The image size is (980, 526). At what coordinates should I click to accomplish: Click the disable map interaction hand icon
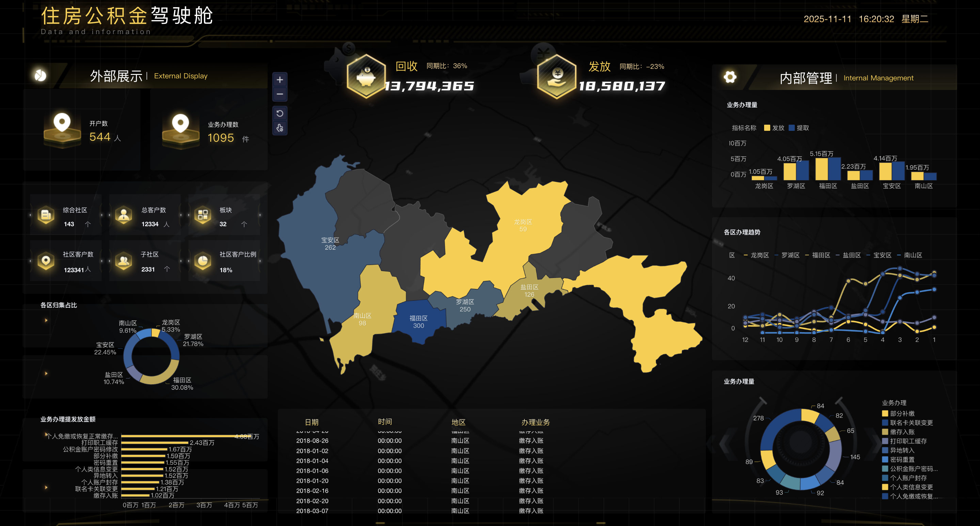[280, 128]
